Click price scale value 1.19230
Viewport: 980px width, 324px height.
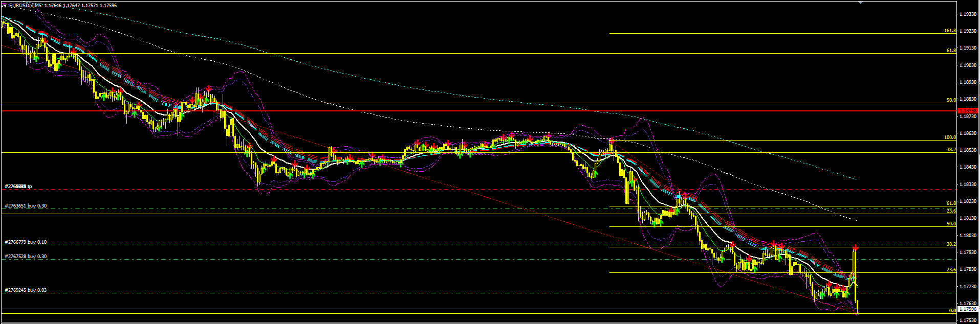(x=968, y=31)
